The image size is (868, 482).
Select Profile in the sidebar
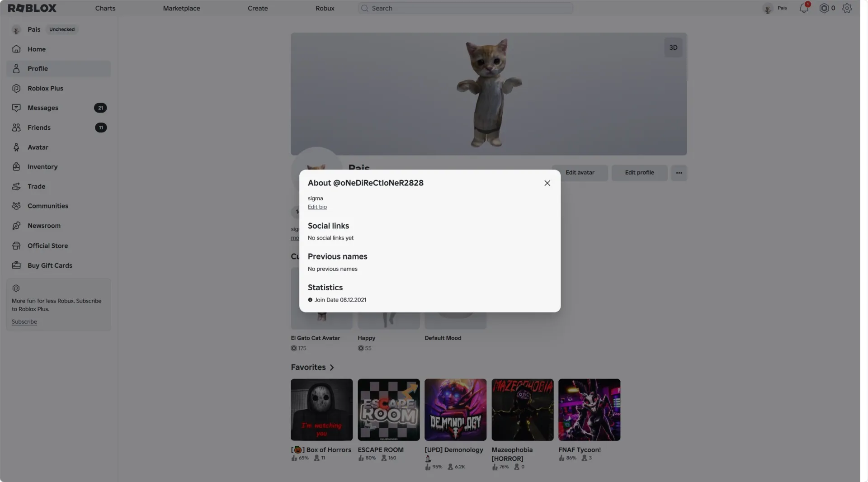click(x=59, y=69)
